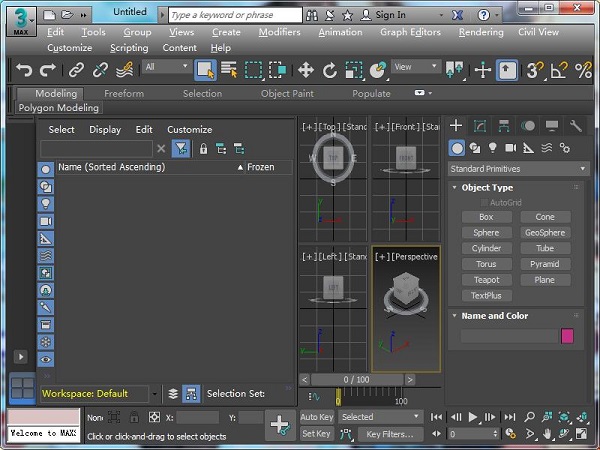Image resolution: width=600 pixels, height=450 pixels.
Task: Select the Space Warps category icon
Action: tap(546, 148)
